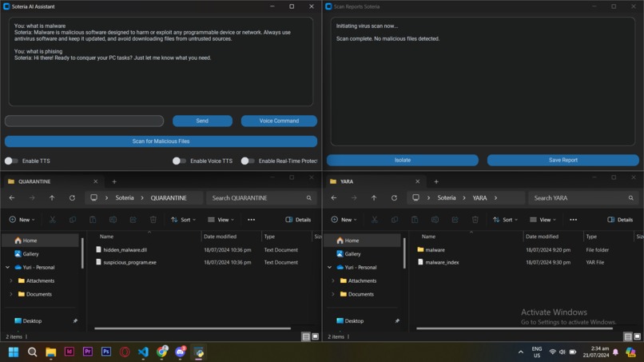Click the Voice Command button
Image resolution: width=644 pixels, height=362 pixels.
tap(279, 121)
